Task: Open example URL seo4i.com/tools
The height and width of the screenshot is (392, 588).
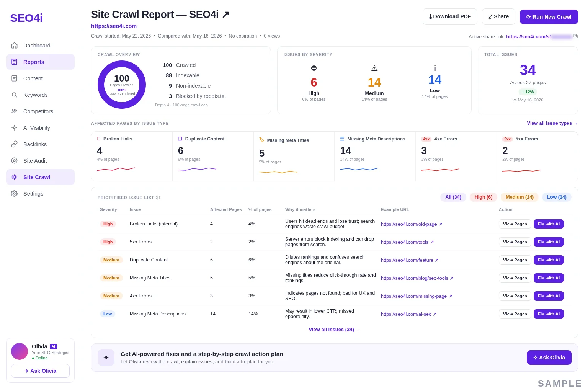Action: (x=407, y=242)
